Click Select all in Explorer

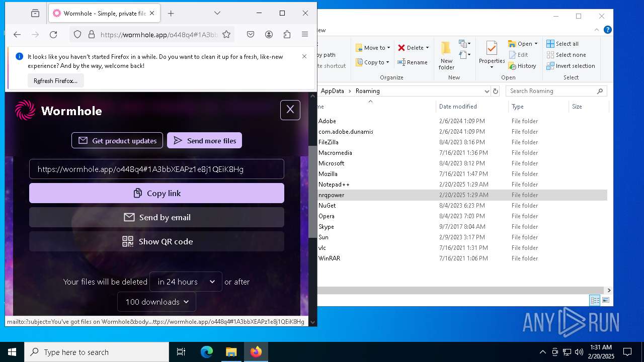click(x=562, y=44)
